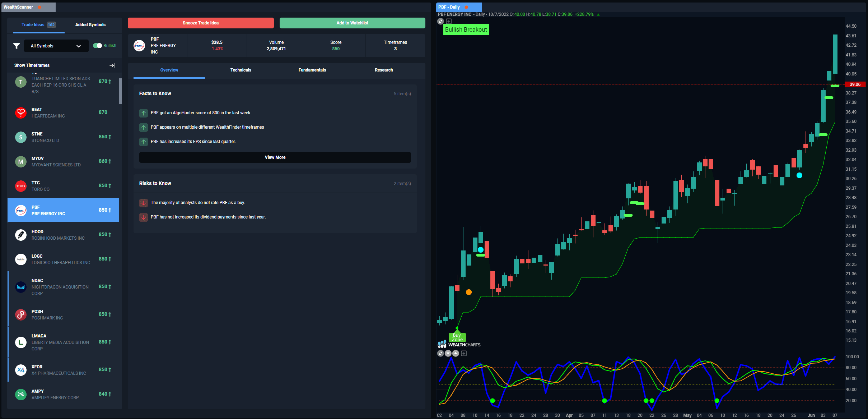Select the POSHMARK INC list row
868x419 pixels.
(x=63, y=314)
